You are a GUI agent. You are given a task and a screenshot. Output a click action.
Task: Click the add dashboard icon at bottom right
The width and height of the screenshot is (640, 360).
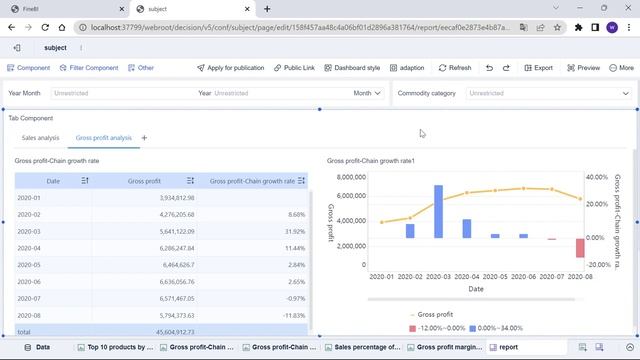point(599,347)
